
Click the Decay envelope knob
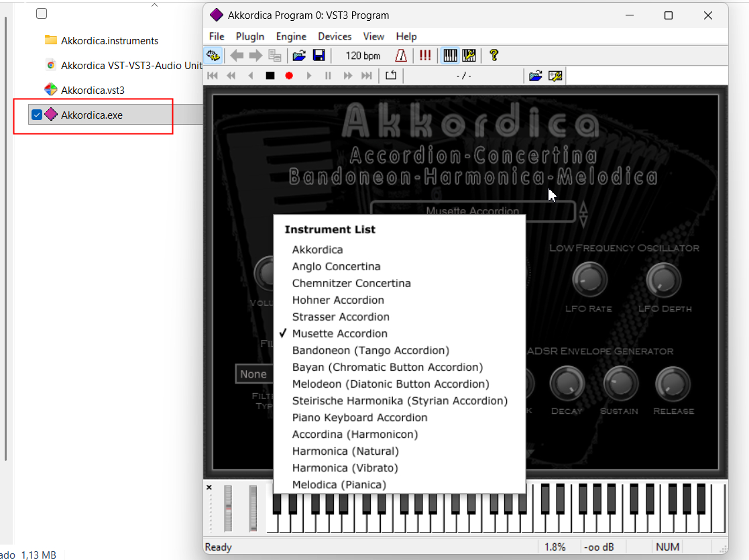[567, 383]
